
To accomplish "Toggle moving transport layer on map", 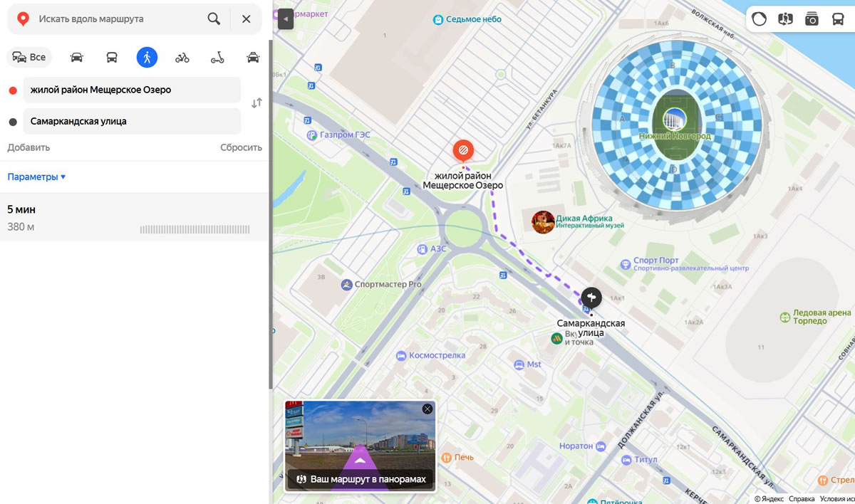I will (x=838, y=19).
